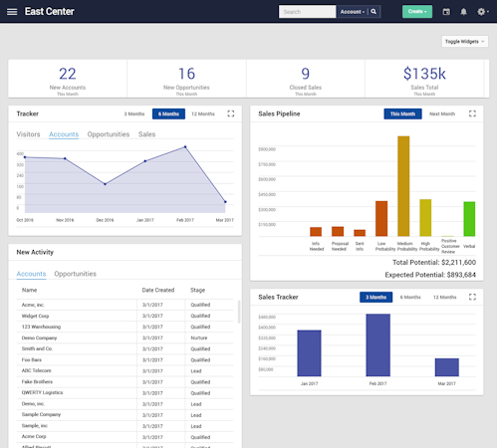
Task: Select Tracker 12 Months range
Action: point(203,113)
